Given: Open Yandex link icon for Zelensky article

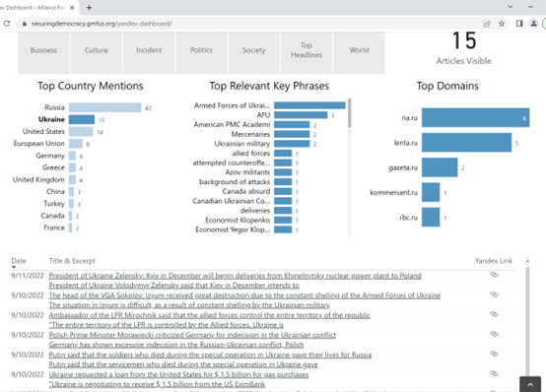Looking at the screenshot, I should pos(494,275).
